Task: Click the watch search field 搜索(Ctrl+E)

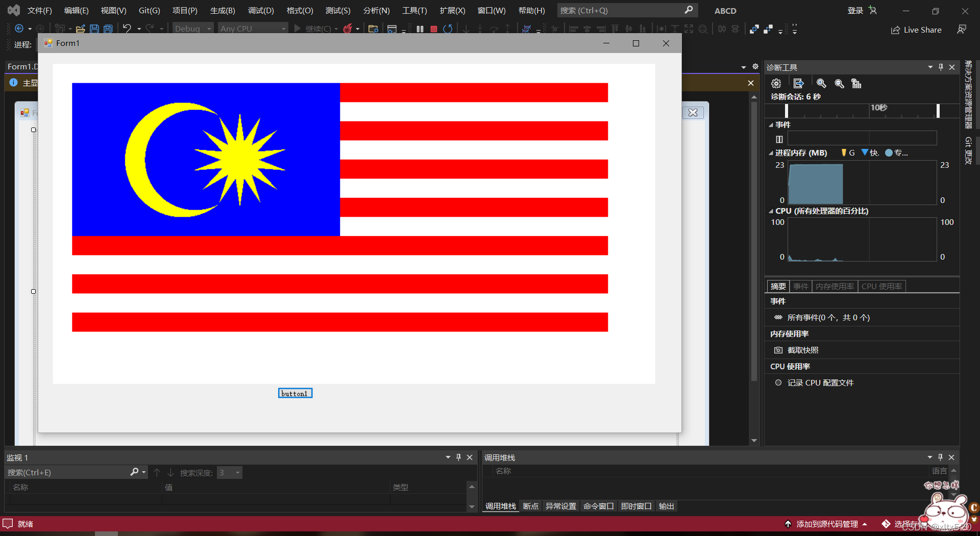Action: 77,473
